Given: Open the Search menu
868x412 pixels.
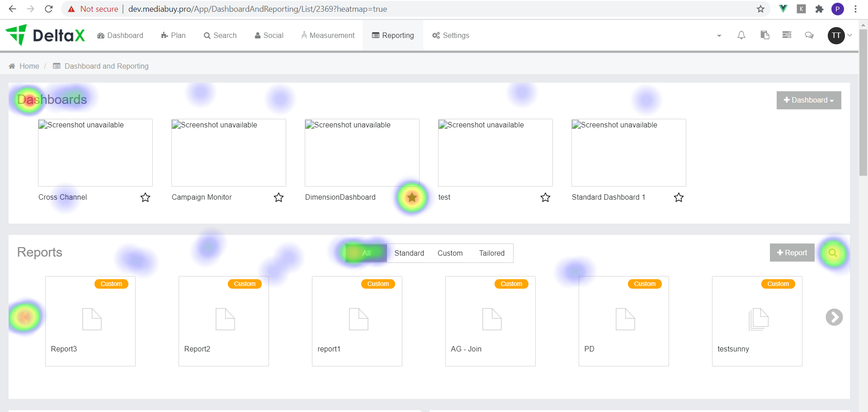Looking at the screenshot, I should pyautogui.click(x=220, y=35).
